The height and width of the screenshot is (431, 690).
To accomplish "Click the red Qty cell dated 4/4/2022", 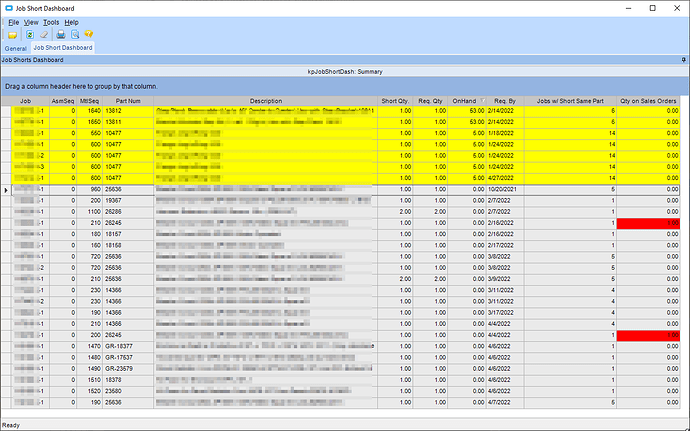I will tap(648, 335).
